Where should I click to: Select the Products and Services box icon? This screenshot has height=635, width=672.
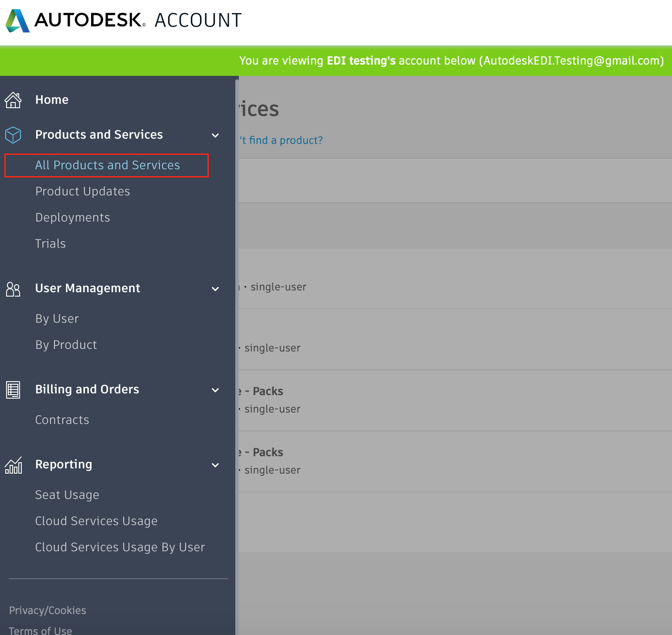tap(13, 135)
